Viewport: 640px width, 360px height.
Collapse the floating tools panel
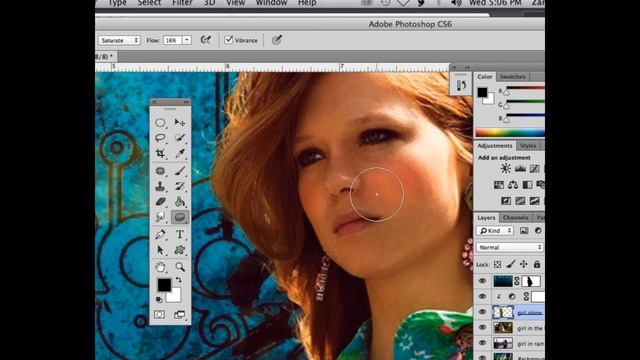186,102
